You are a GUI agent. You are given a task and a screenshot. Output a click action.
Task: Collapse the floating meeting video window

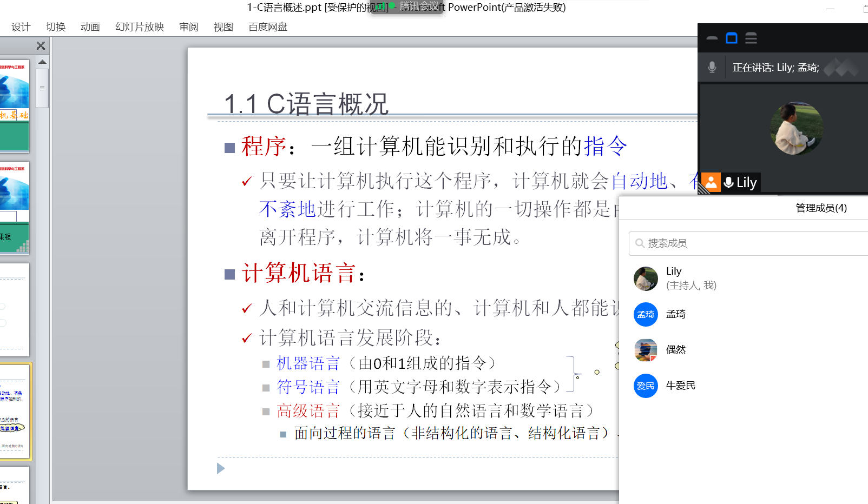[712, 38]
